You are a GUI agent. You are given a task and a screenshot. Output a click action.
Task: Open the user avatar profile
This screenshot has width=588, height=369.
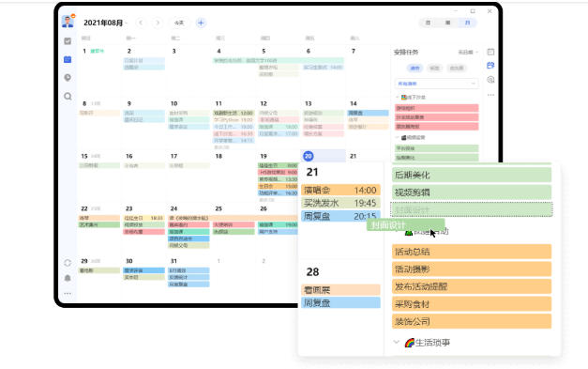(68, 22)
